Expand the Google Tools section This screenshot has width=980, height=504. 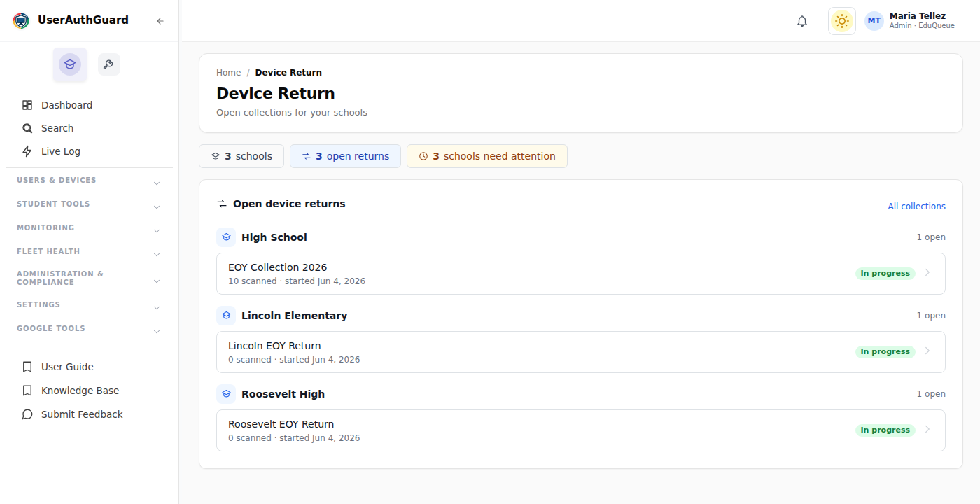click(89, 329)
